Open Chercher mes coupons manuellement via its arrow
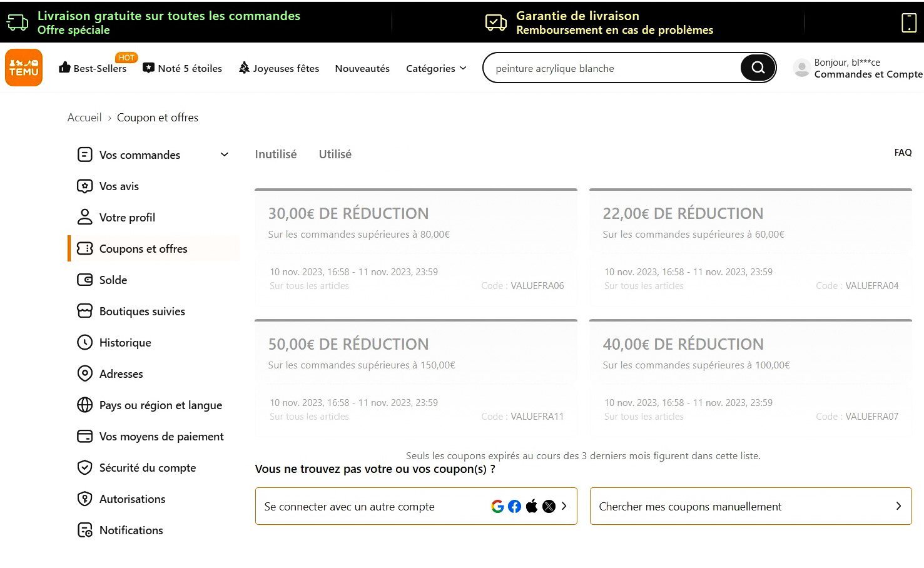The height and width of the screenshot is (568, 924). pos(898,506)
